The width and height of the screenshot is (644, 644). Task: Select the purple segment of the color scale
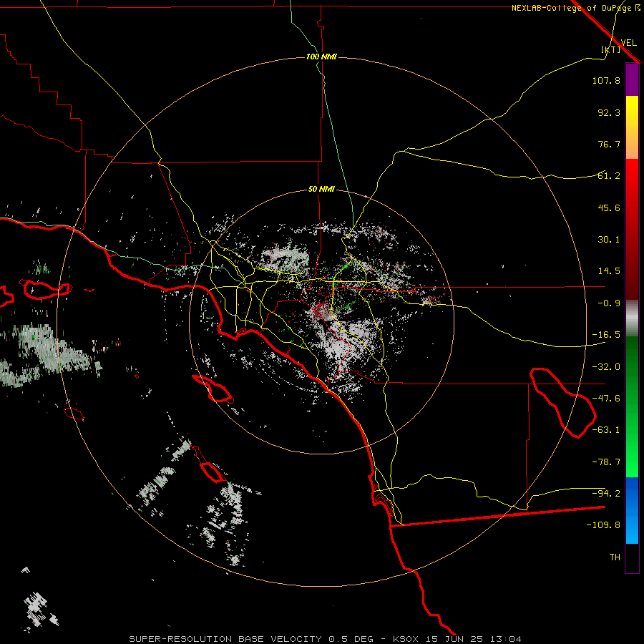coord(632,80)
